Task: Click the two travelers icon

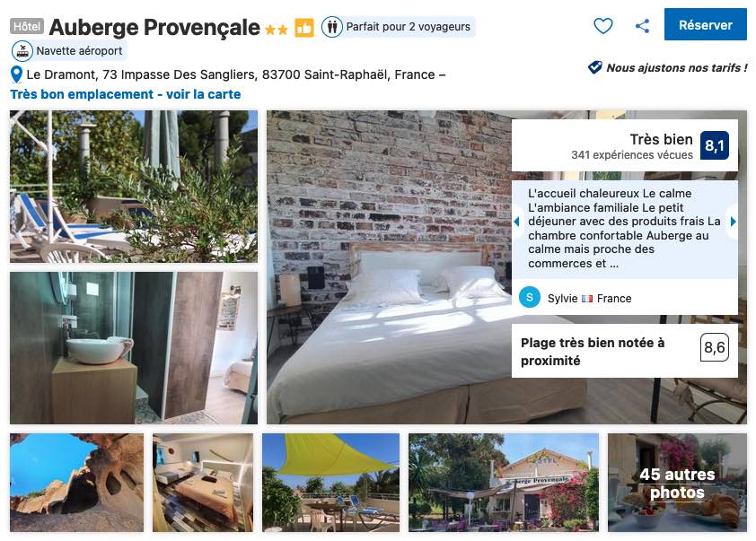Action: (331, 27)
